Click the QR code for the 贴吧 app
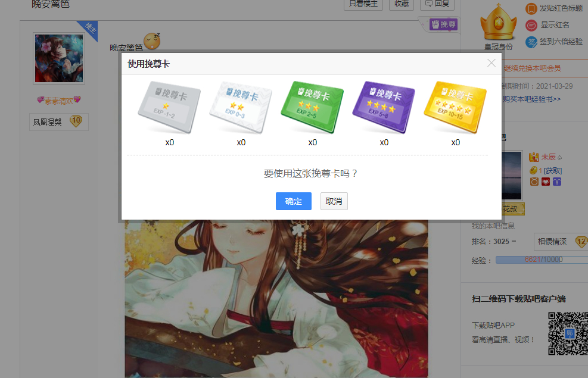Screen dimensions: 588x378 click(568, 333)
